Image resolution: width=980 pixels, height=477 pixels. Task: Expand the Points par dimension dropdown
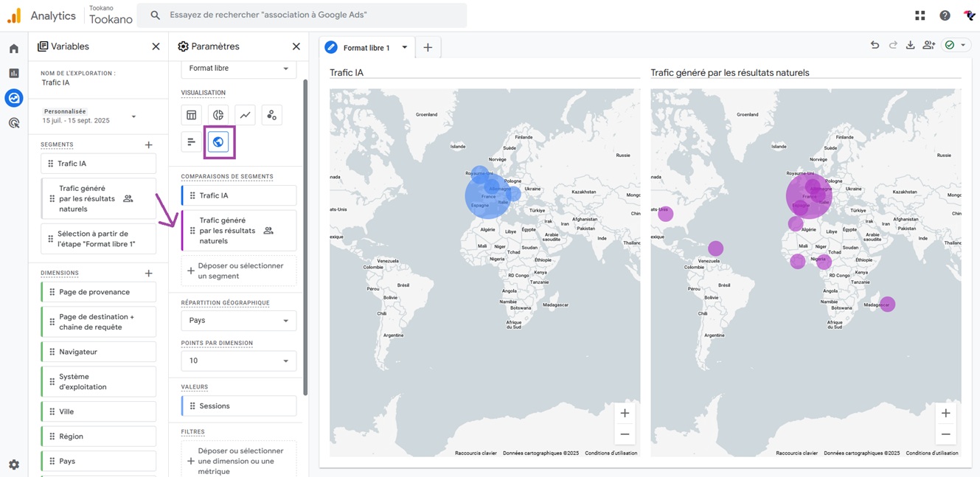tap(238, 361)
